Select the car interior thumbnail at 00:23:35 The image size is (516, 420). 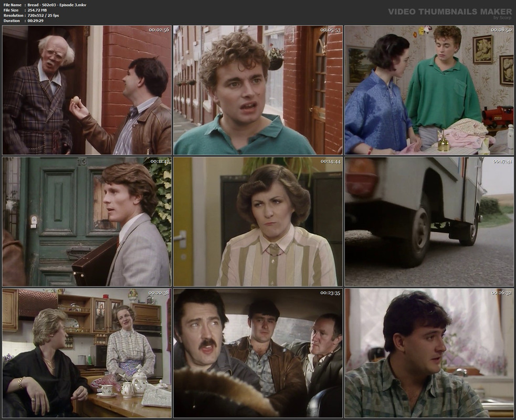[258, 353]
